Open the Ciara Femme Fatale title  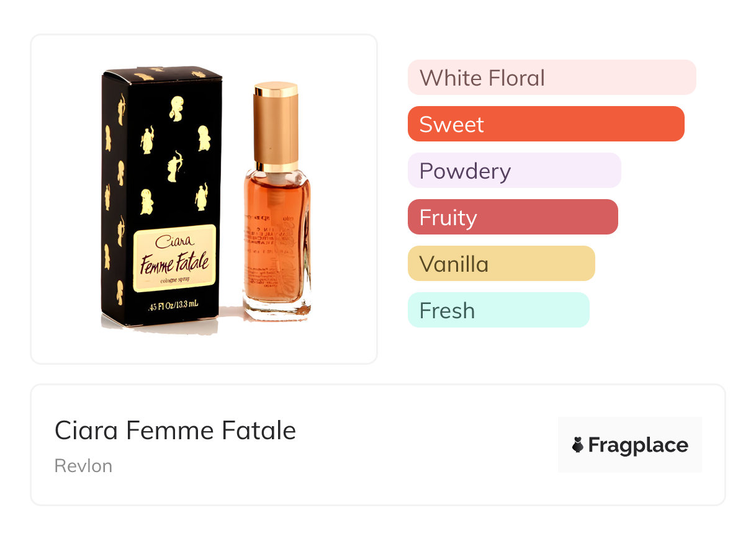[175, 430]
